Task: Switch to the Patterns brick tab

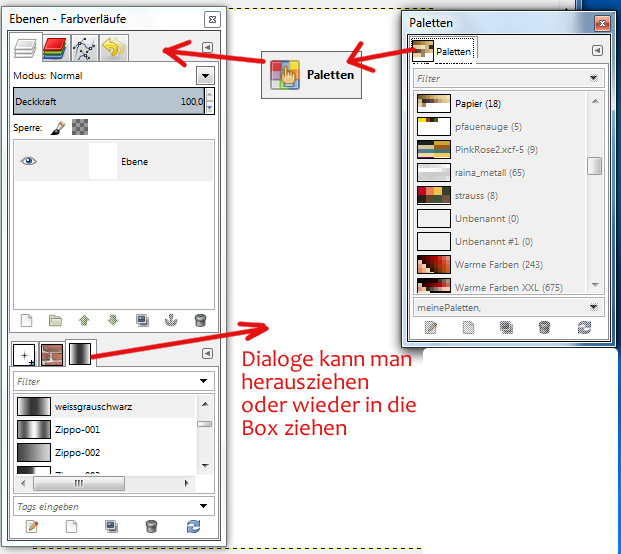Action: point(52,354)
